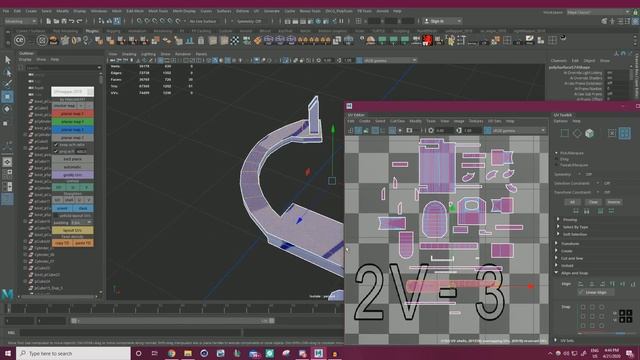Expand the Unfold section in UV Toolkit
640x360 pixels.
[556, 266]
